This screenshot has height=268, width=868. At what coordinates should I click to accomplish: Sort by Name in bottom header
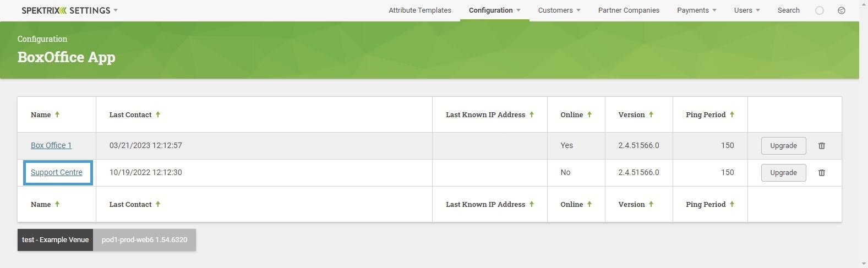pos(45,204)
